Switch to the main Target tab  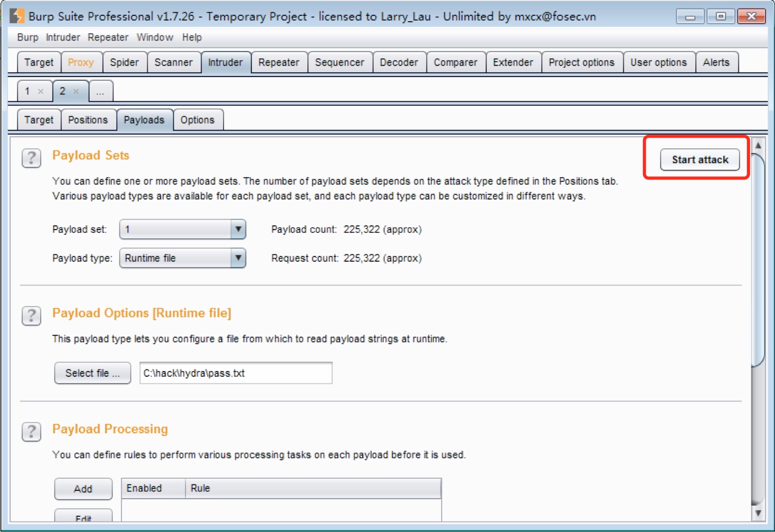tap(39, 62)
